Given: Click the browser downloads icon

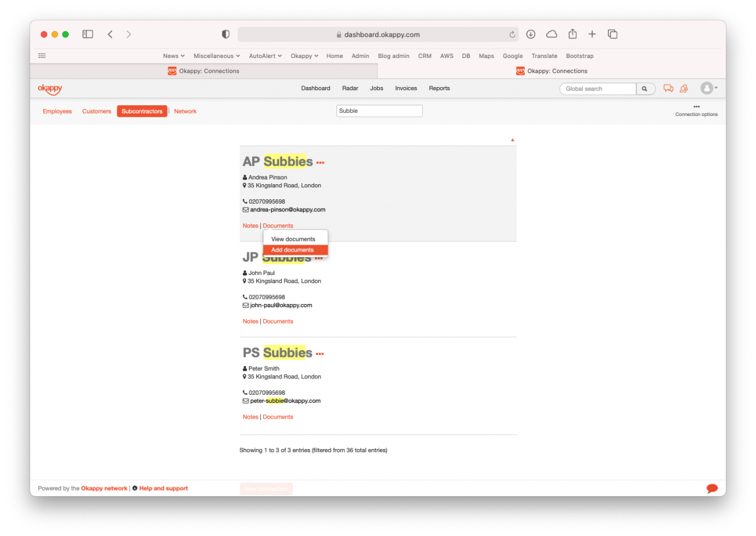Looking at the screenshot, I should (530, 34).
